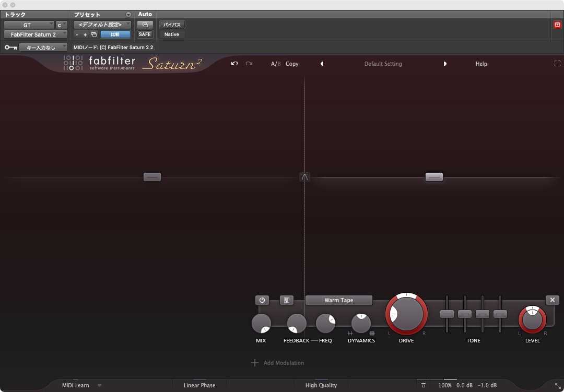Open the automation enable window icon
Screen dimensions: 564x392
coord(145,25)
